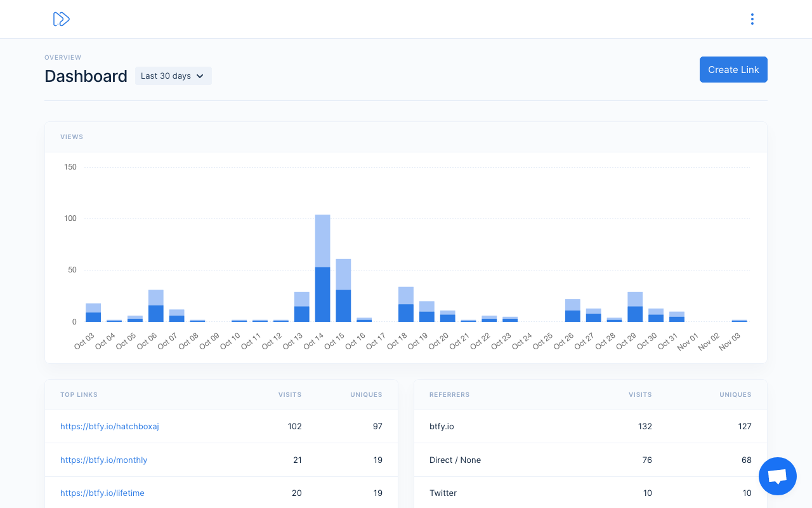Click the Oct 03 views bar
Viewport: 812px width, 508px height.
(x=93, y=314)
